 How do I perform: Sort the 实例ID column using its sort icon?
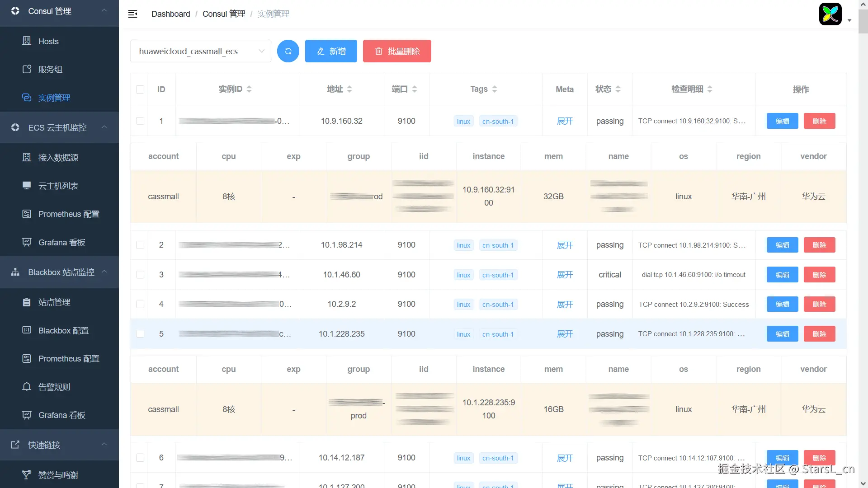[x=249, y=89]
